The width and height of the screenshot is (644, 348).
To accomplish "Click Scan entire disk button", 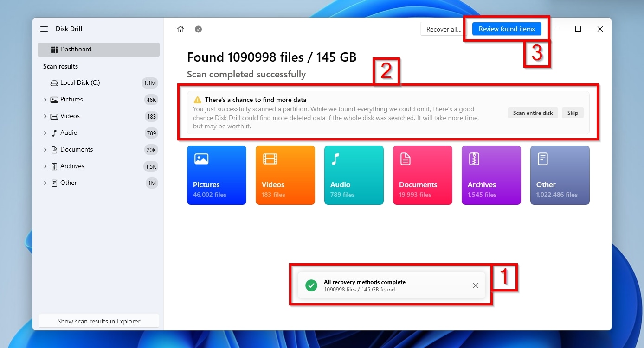I will point(533,113).
